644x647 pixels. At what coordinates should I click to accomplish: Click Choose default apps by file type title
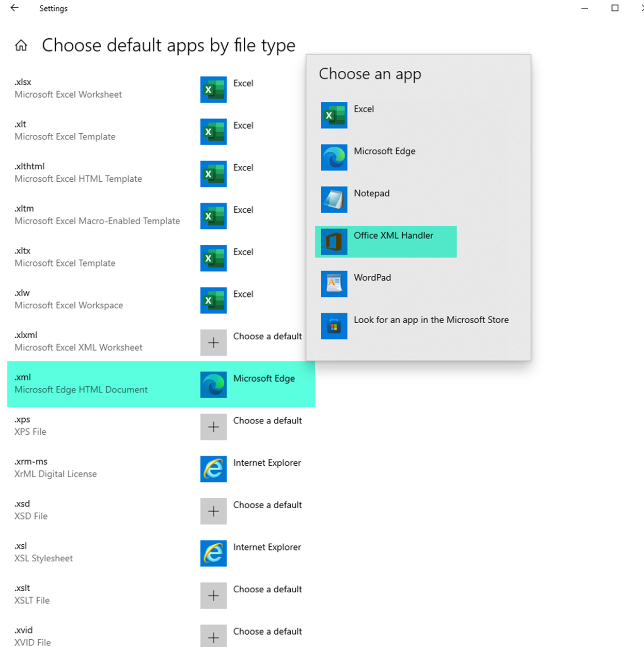(x=168, y=45)
